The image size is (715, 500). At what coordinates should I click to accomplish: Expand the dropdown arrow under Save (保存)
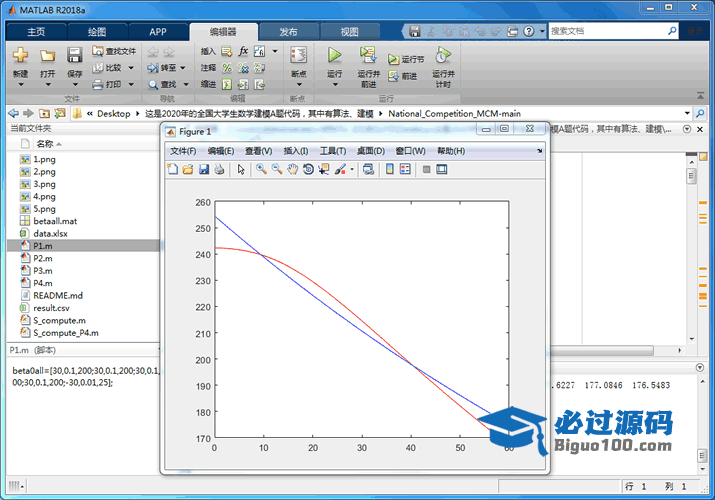point(75,85)
